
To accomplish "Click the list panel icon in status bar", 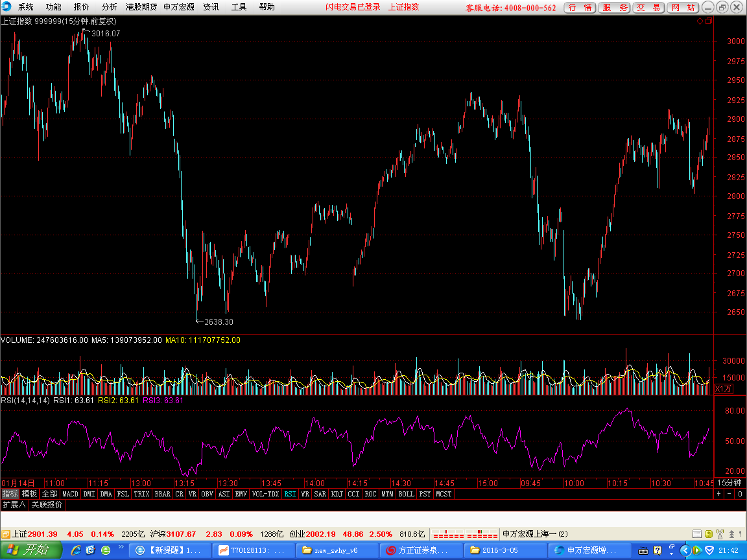I will point(696,534).
